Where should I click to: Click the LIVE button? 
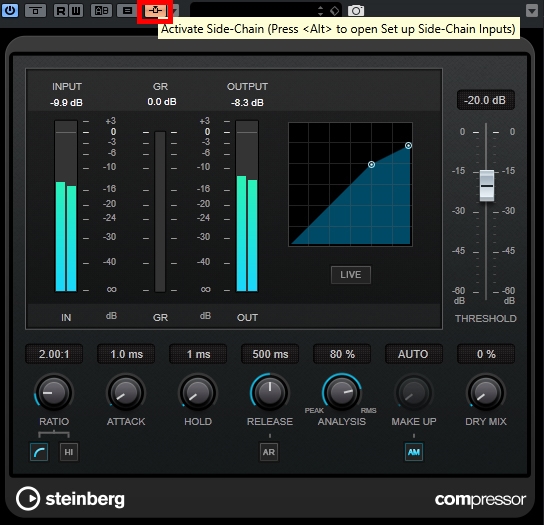click(x=351, y=275)
